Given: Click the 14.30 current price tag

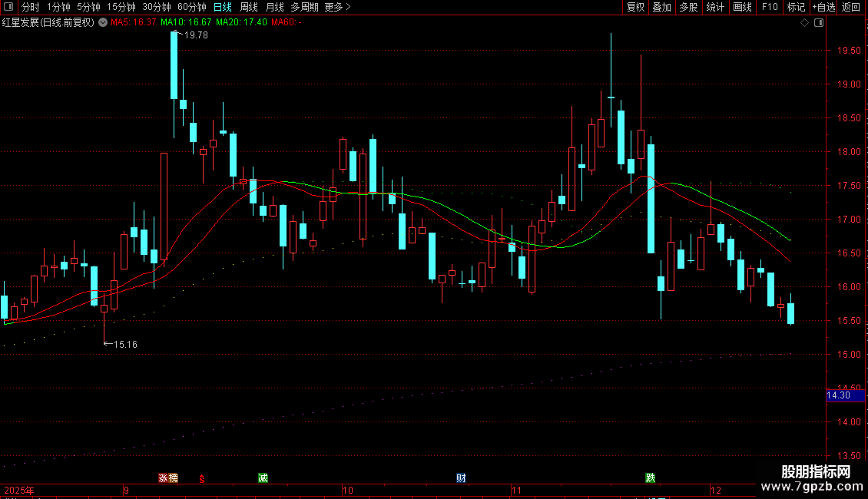Looking at the screenshot, I should [x=845, y=395].
